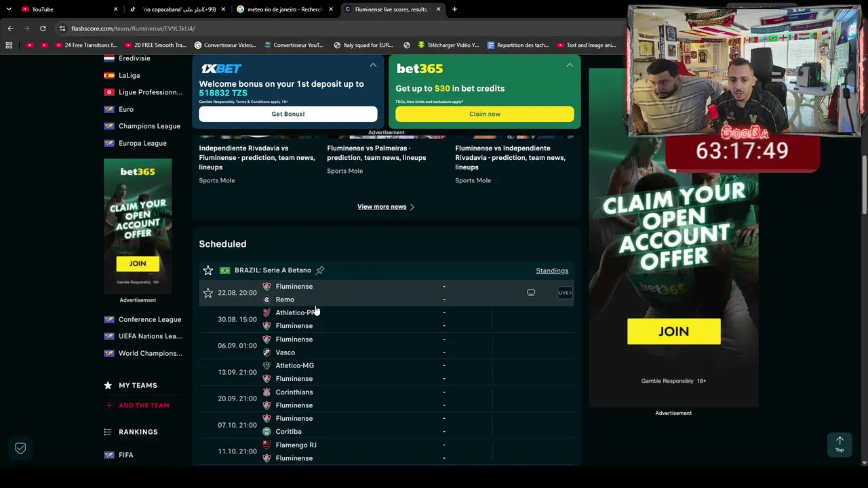The width and height of the screenshot is (868, 488).
Task: Select the 13.09. 21:00 match time
Action: point(237,372)
